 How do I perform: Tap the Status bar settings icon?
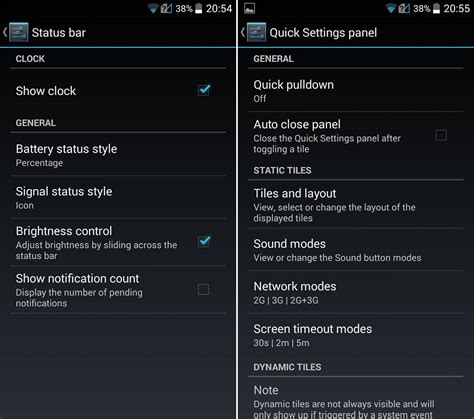click(19, 32)
